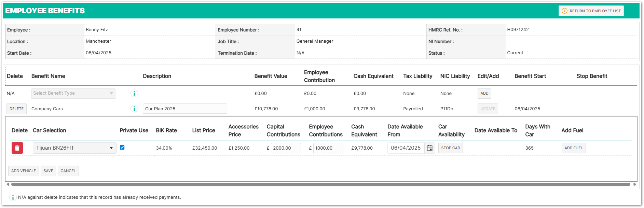
Task: Click the info icon beside the N/A footnote
Action: (13, 197)
